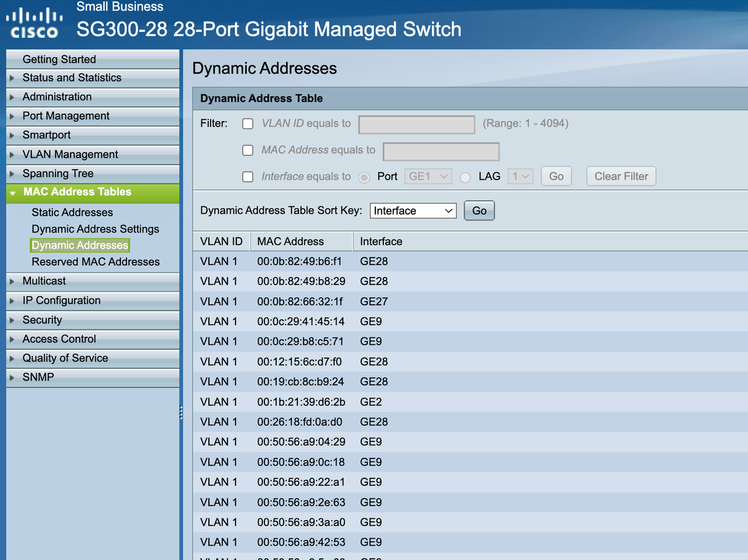Click the VLAN ID filter input field
The width and height of the screenshot is (748, 560).
417,124
